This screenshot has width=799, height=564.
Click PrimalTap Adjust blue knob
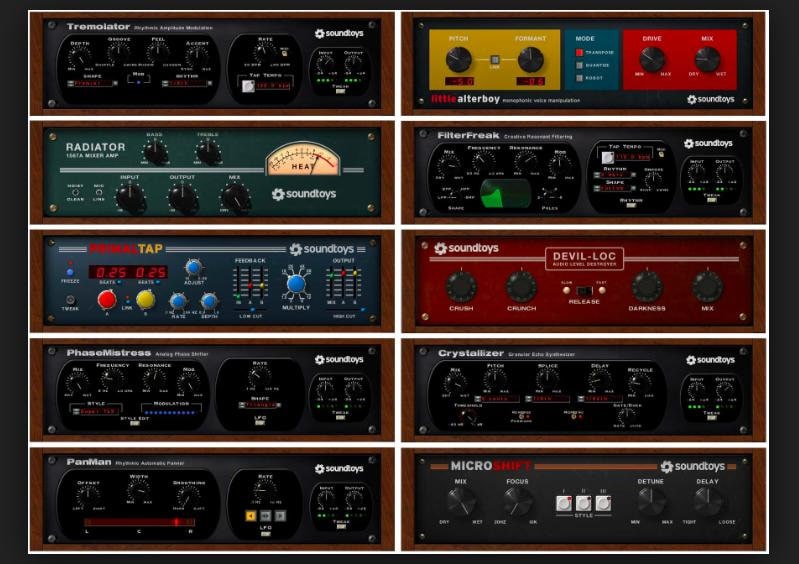(193, 267)
